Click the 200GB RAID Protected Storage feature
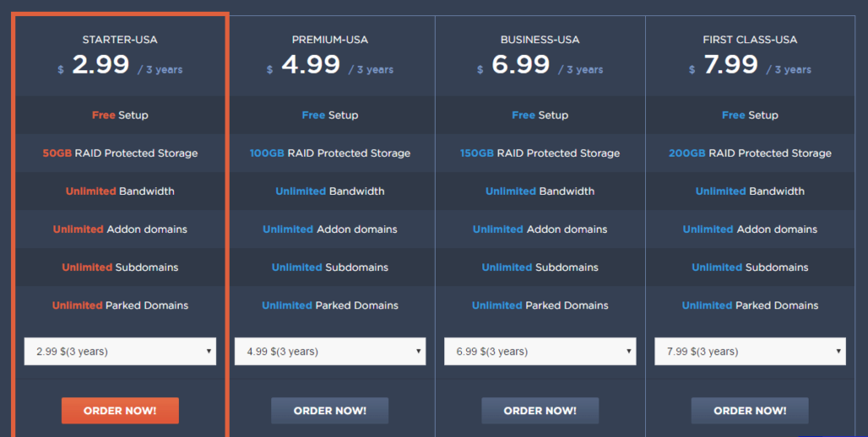 (x=750, y=153)
